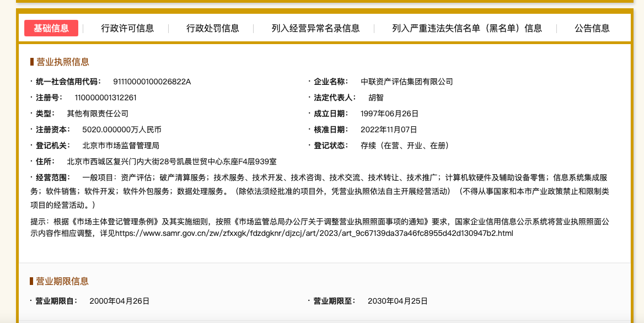Image resolution: width=644 pixels, height=323 pixels.
Task: Click the 营业期限至 label
Action: [335, 301]
